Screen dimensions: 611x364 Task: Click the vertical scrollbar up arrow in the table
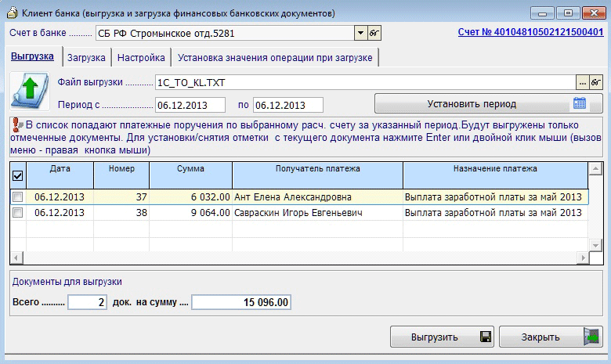tap(595, 168)
